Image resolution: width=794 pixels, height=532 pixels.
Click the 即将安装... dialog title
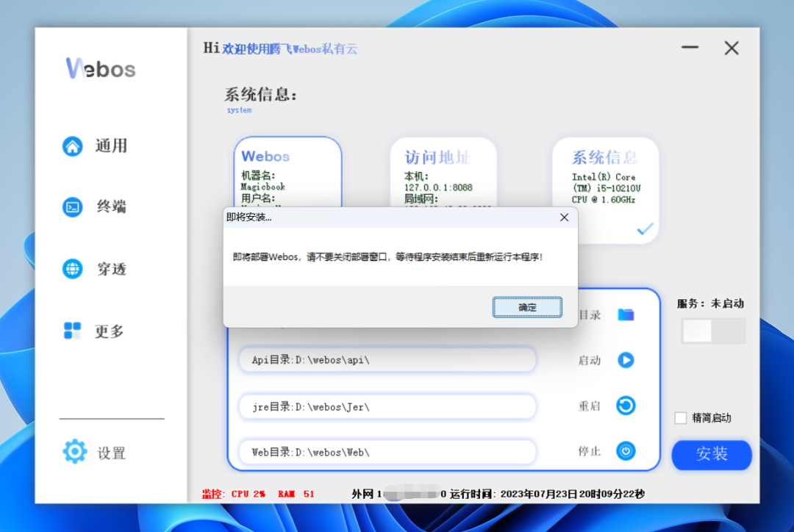click(x=248, y=218)
